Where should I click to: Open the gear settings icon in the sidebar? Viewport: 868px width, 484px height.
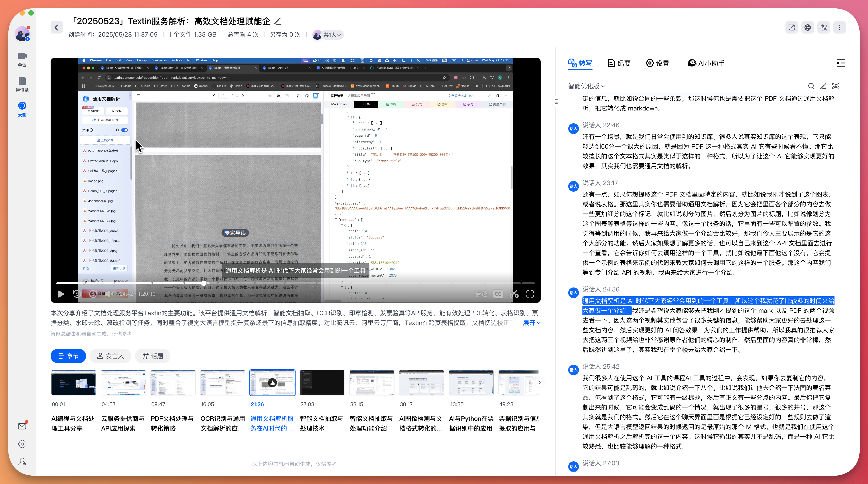click(22, 444)
